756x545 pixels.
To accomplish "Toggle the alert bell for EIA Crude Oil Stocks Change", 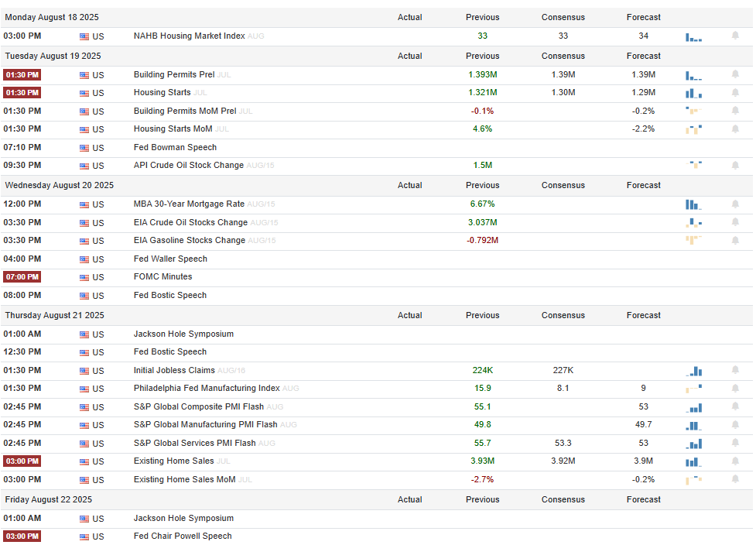I will pos(735,222).
